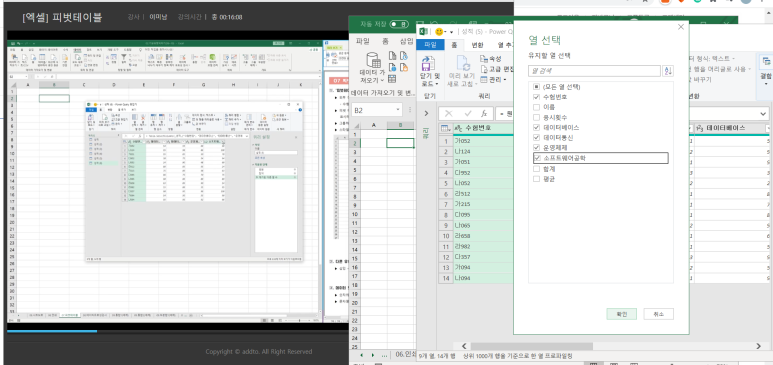This screenshot has width=773, height=365.
Task: Click the 미리 보기 새로 고침 refresh icon
Action: tap(463, 63)
